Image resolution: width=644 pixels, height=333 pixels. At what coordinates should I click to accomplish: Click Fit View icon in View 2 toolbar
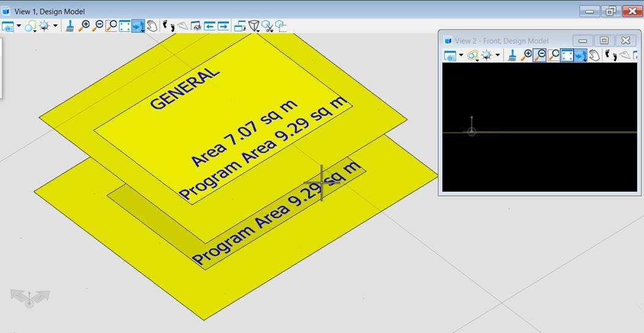(567, 55)
